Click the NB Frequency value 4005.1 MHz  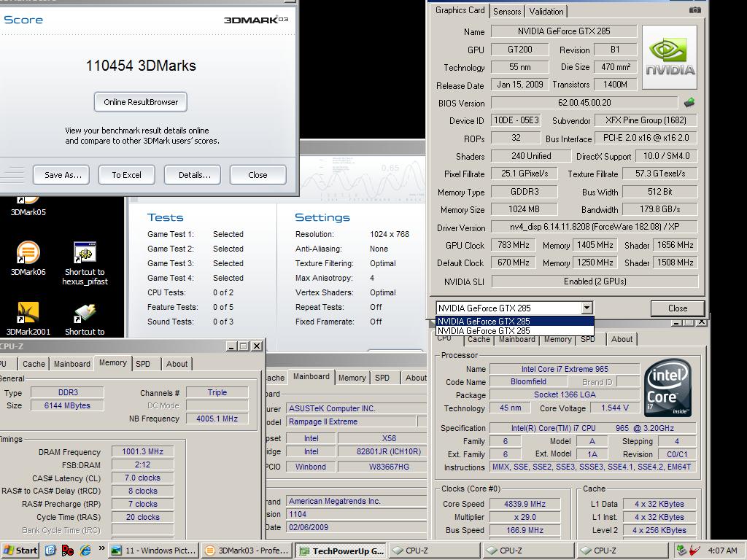pyautogui.click(x=217, y=419)
